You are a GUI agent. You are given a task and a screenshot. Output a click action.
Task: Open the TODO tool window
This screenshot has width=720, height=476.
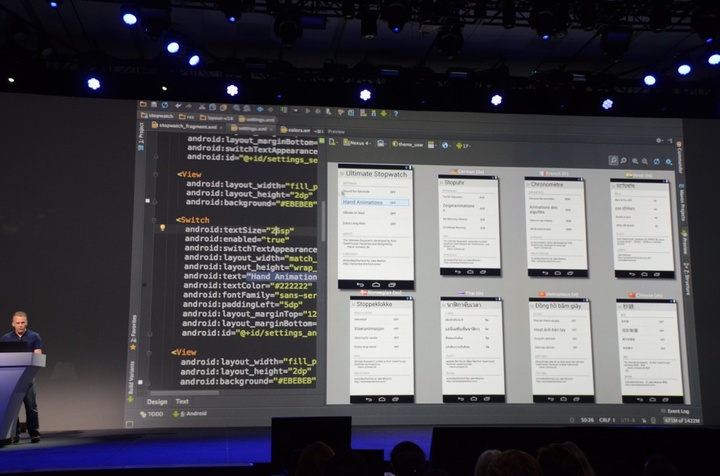click(152, 414)
